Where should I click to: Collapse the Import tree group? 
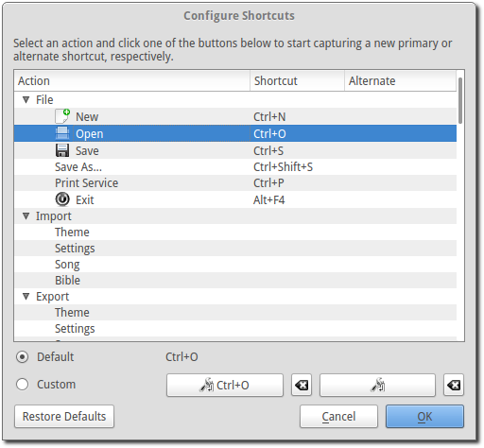click(26, 216)
